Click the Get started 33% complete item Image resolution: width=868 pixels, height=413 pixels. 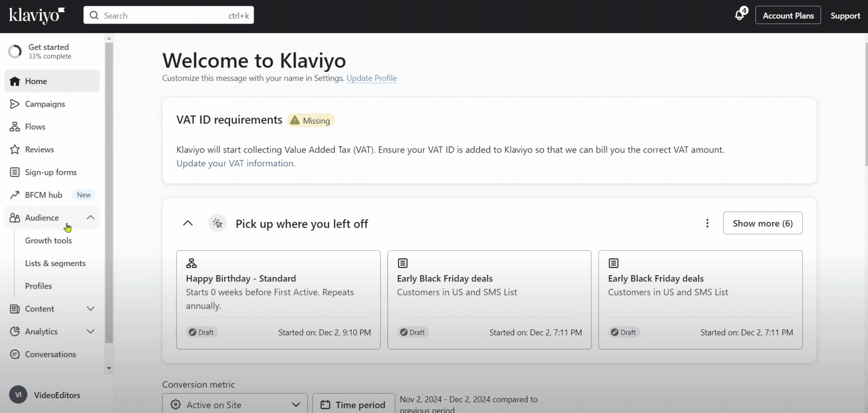(52, 51)
